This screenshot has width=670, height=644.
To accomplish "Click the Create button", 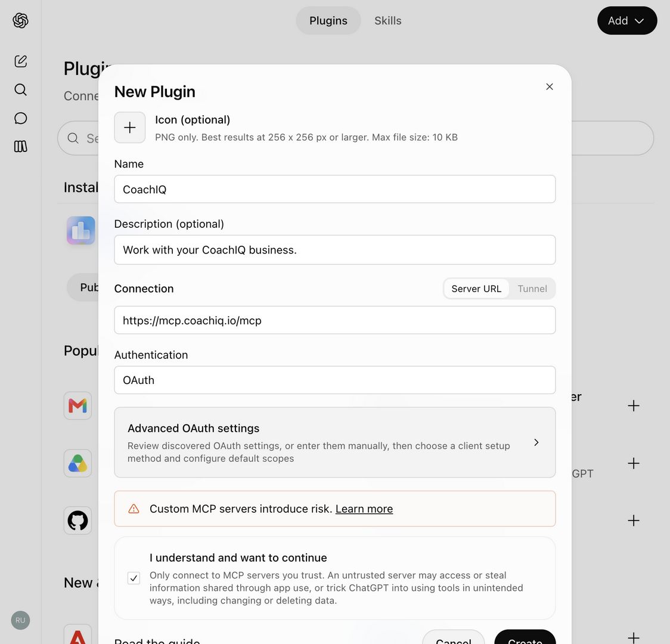I will coord(525,638).
